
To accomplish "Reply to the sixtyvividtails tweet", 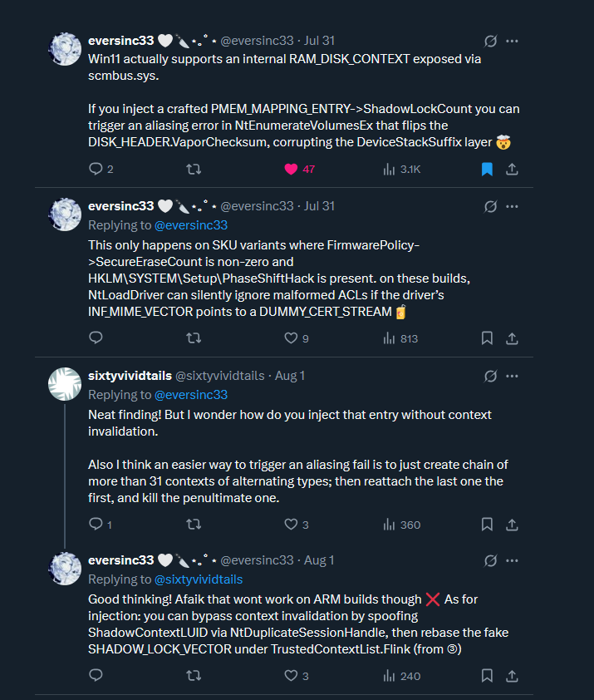I will coord(95,525).
